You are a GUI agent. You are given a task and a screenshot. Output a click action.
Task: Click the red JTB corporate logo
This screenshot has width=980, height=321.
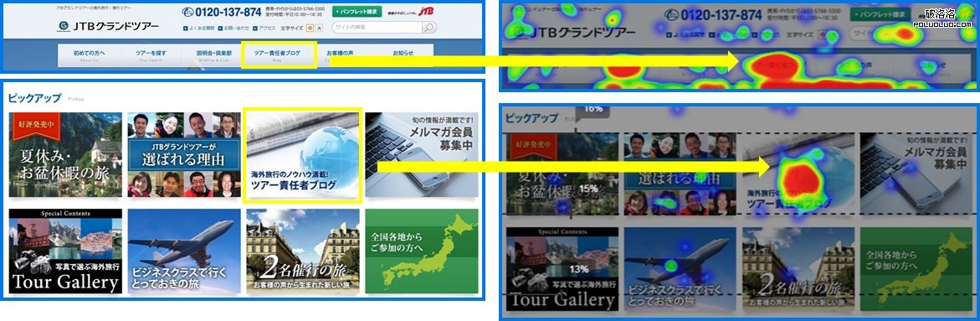click(x=426, y=11)
